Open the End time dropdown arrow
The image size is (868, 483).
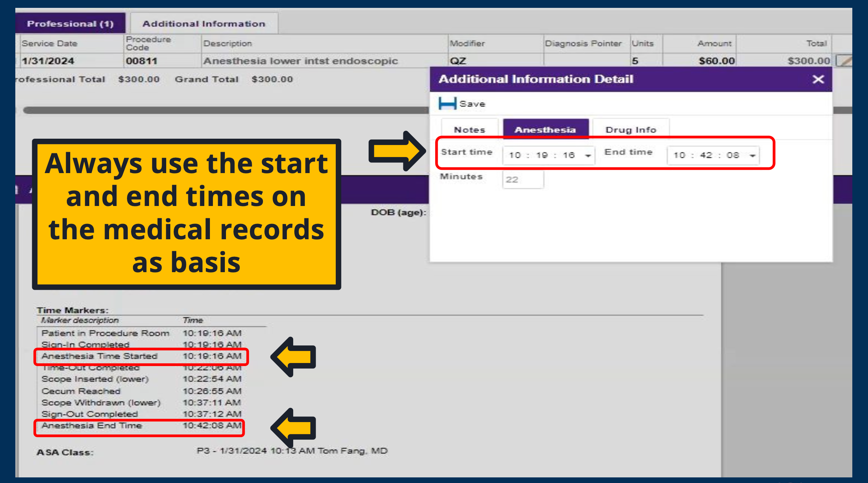coord(753,156)
